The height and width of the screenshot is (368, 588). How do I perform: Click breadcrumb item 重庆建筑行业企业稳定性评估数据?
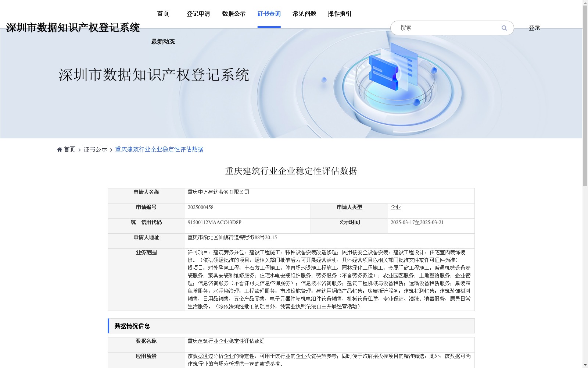159,149
